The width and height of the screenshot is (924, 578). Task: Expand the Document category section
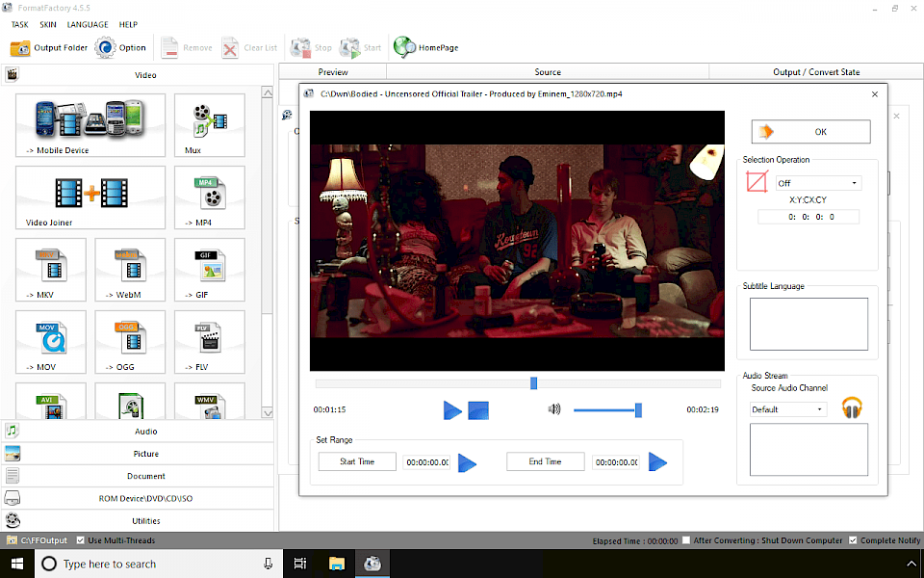coord(138,476)
